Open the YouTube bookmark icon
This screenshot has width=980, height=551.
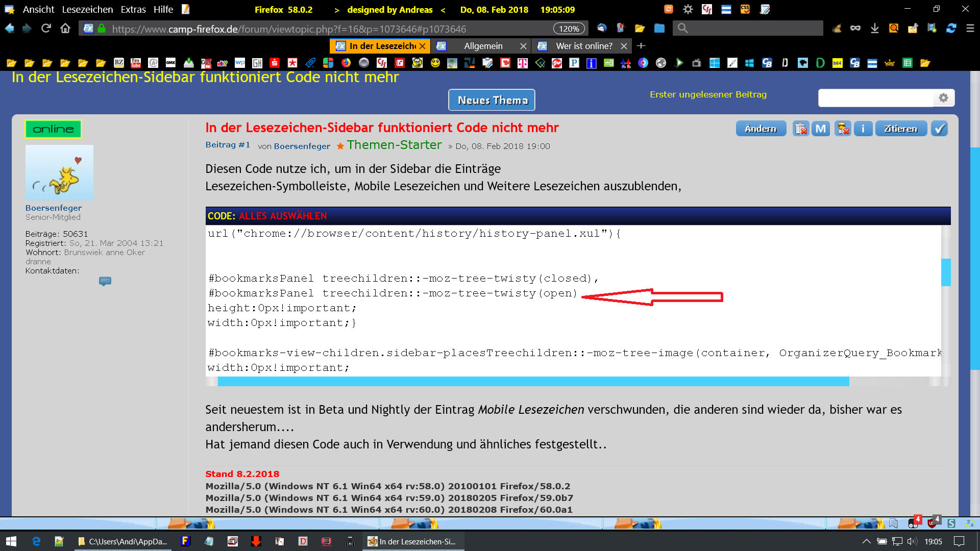pyautogui.click(x=136, y=63)
